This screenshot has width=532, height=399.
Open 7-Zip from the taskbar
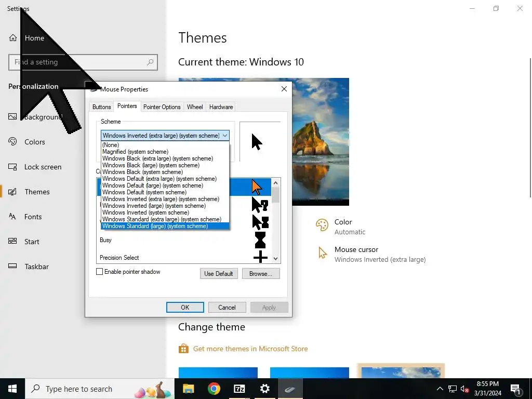coord(239,389)
